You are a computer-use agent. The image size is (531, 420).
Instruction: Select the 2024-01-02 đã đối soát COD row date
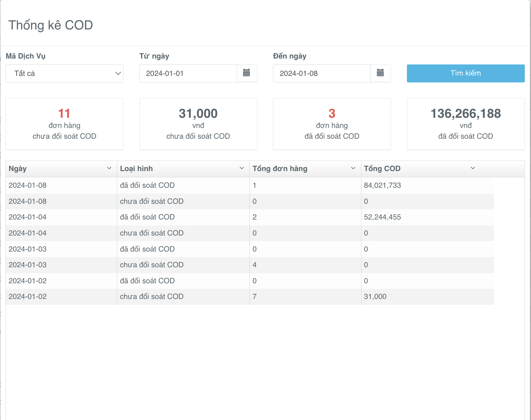pos(27,281)
